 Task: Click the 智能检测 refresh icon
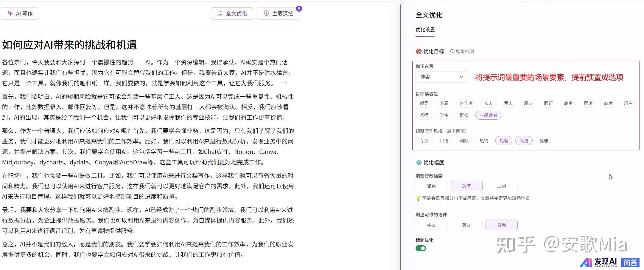(x=452, y=51)
